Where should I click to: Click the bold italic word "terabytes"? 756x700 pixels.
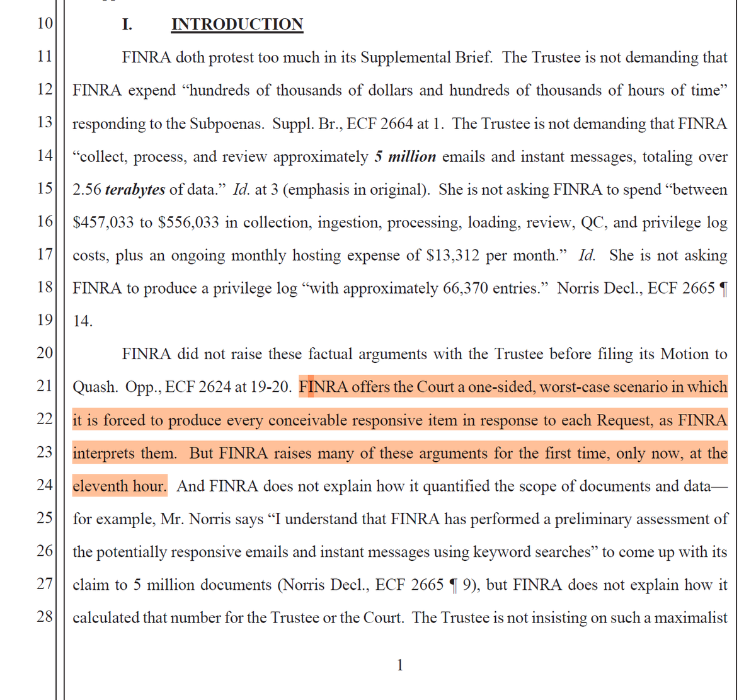tap(135, 190)
